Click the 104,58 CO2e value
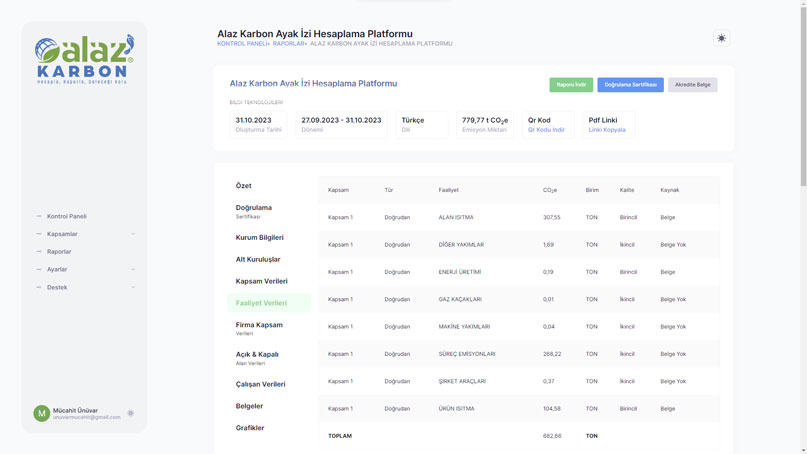Image resolution: width=807 pixels, height=454 pixels. (551, 408)
